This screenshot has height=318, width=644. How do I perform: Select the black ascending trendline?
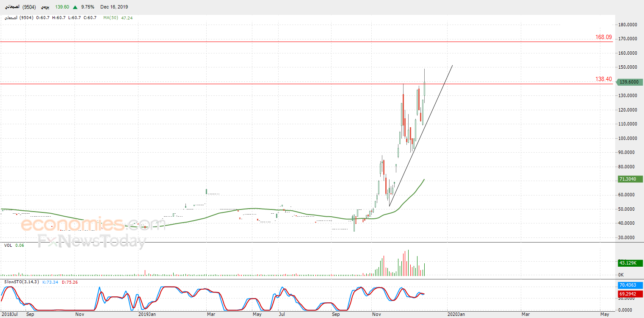point(421,136)
